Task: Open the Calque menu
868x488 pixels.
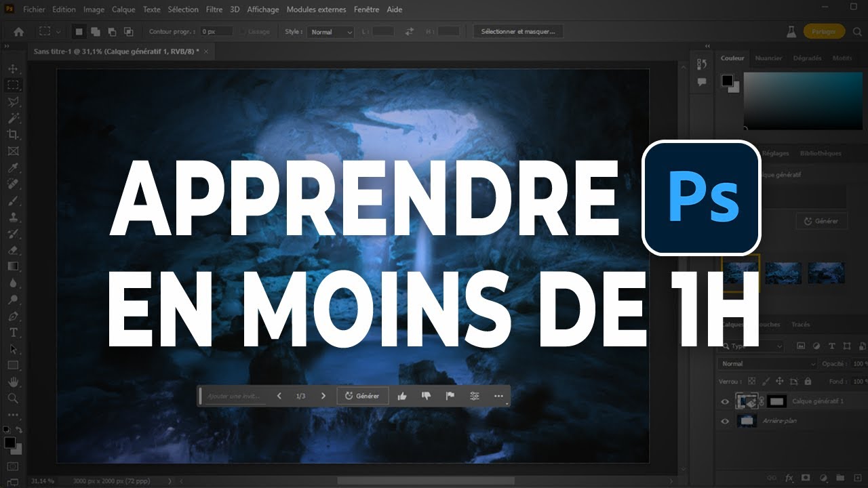Action: [123, 9]
